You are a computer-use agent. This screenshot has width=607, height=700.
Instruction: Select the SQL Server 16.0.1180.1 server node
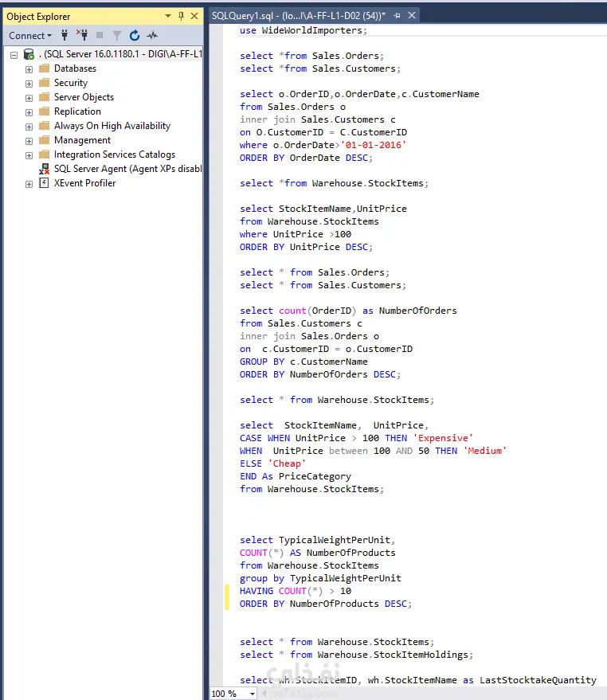pos(120,54)
